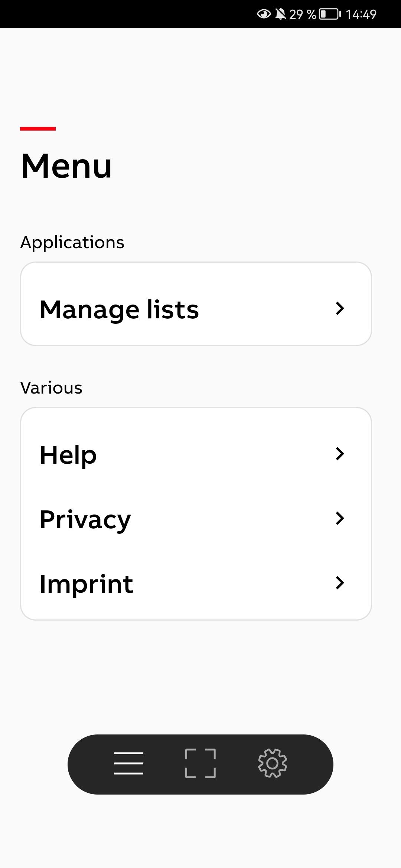Open the Privacy menu entry

pyautogui.click(x=85, y=519)
